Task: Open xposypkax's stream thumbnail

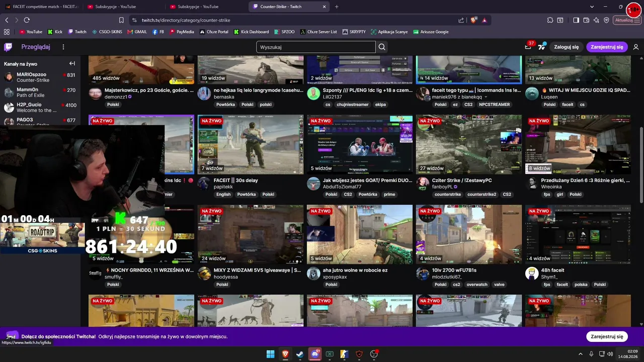Action: point(360,234)
